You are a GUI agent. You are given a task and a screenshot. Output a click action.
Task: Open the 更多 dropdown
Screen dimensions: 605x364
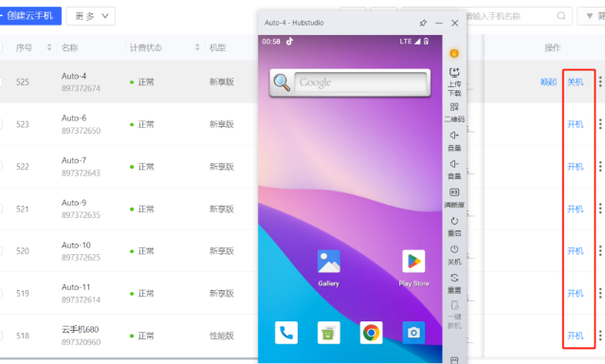(x=91, y=16)
